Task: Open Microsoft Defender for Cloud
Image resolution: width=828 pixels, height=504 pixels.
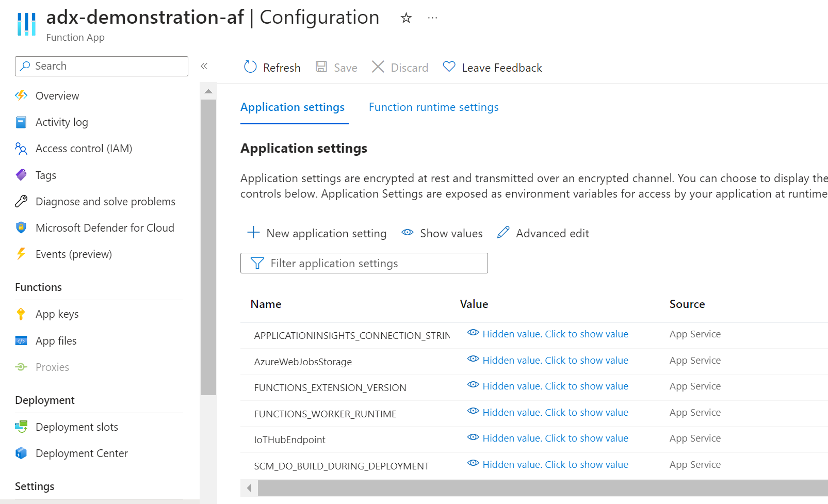Action: [105, 228]
